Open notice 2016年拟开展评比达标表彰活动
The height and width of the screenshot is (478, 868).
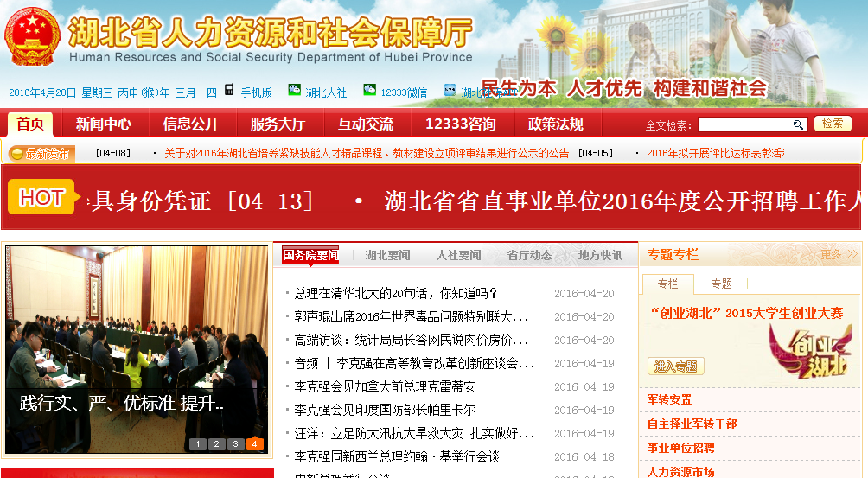pyautogui.click(x=715, y=153)
